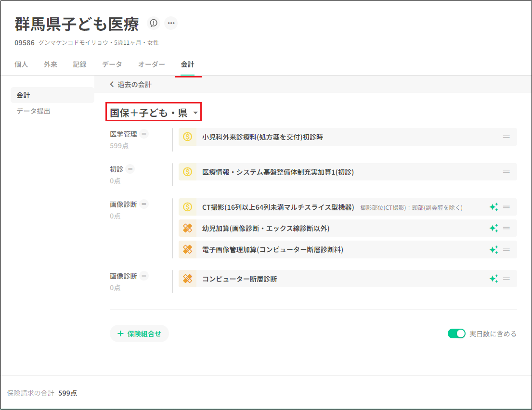
Task: Click sparkle icon on 電子画像管理加算 row
Action: (493, 249)
